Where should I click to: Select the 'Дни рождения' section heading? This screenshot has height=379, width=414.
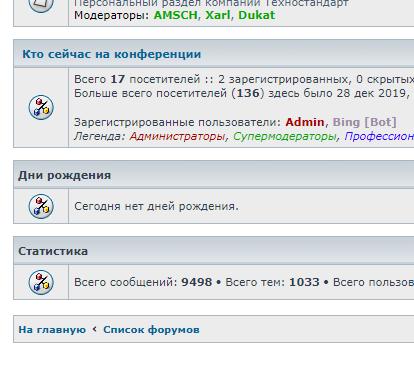coord(64,175)
